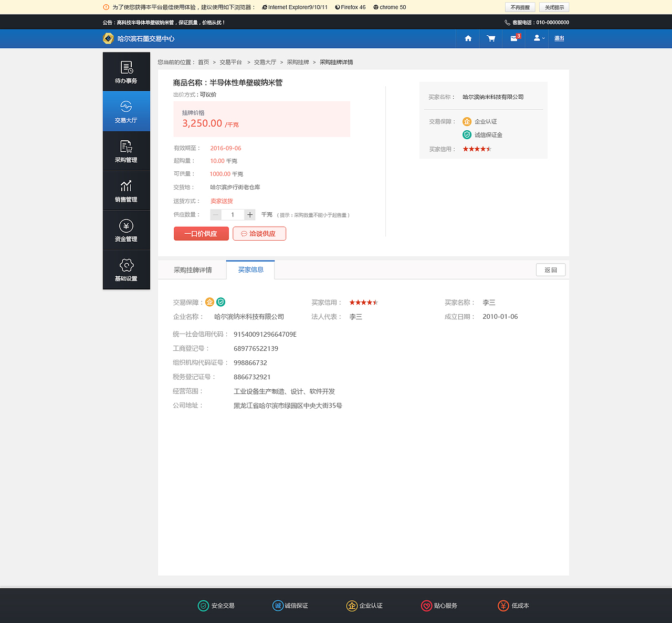The width and height of the screenshot is (672, 623).
Task: Expand the user account dropdown icon
Action: pyautogui.click(x=539, y=38)
